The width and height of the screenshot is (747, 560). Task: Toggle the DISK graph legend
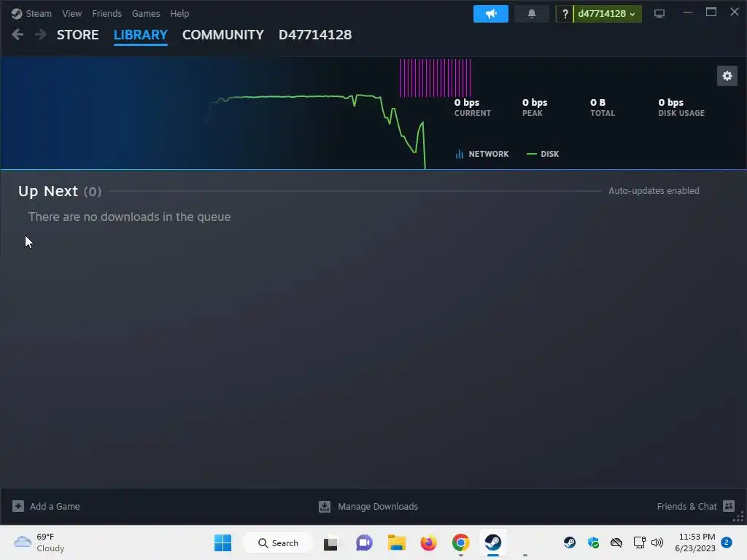tap(543, 154)
